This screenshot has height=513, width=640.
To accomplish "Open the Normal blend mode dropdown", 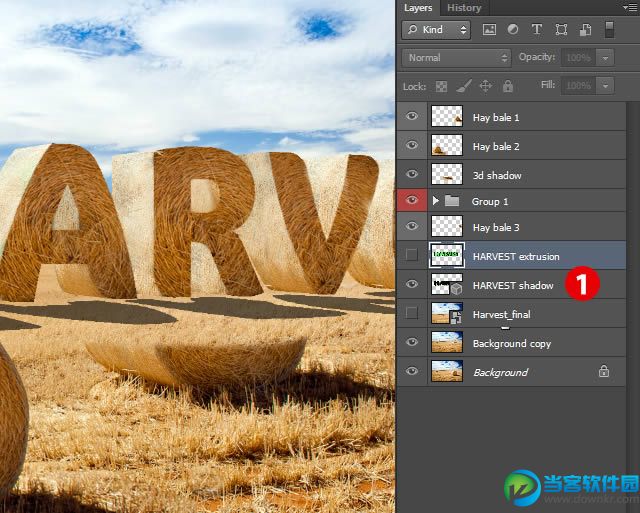I will [456, 58].
